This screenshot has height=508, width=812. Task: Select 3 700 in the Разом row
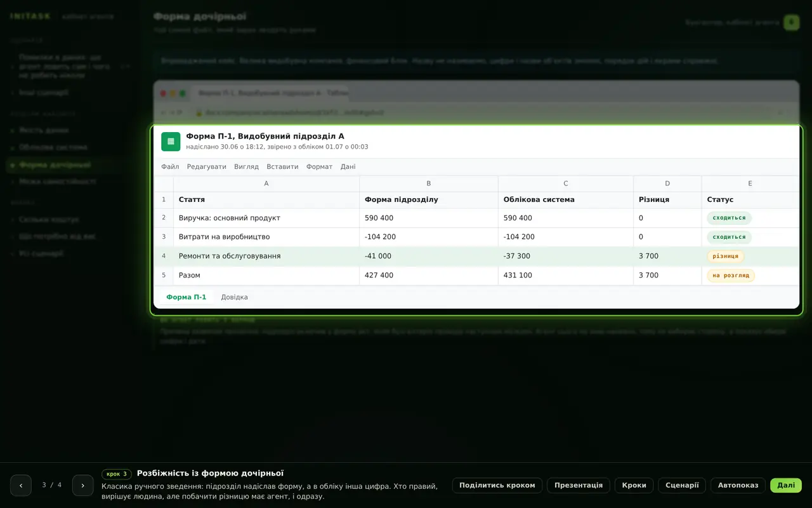[667, 275]
